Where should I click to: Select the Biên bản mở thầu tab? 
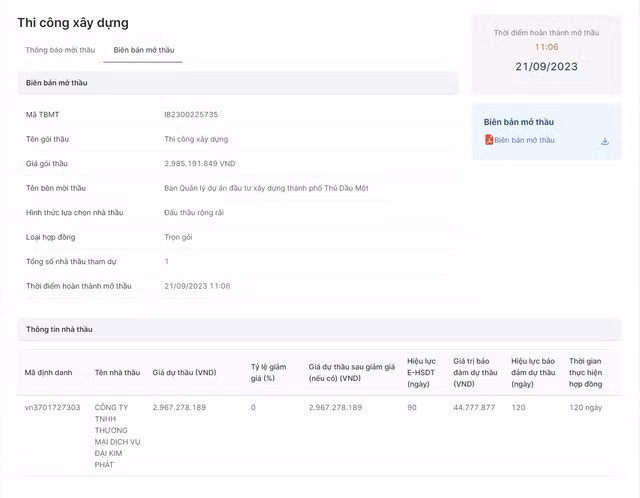tap(143, 50)
